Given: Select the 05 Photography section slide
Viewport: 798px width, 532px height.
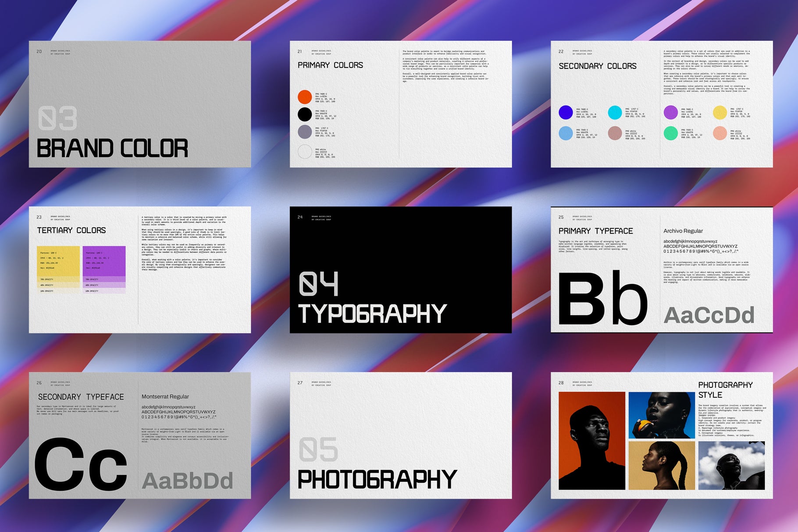Looking at the screenshot, I should 400,435.
